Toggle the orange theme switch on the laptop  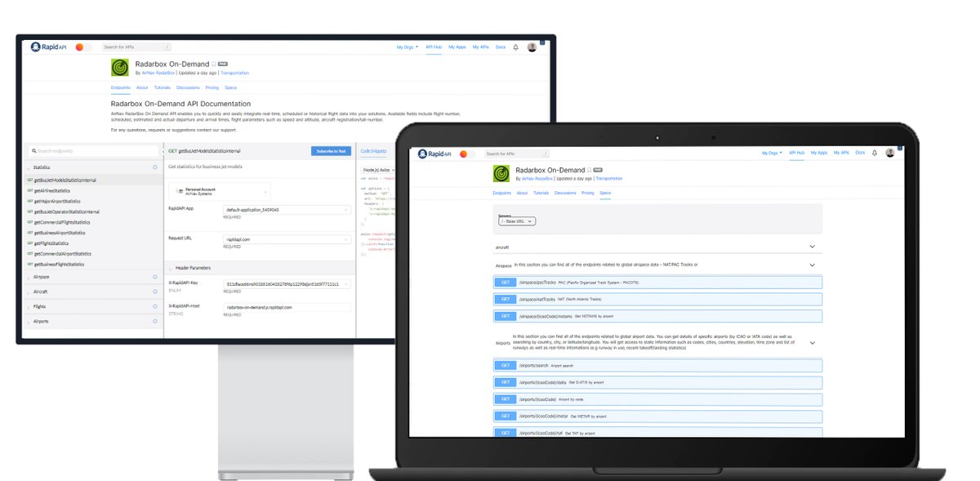point(466,154)
